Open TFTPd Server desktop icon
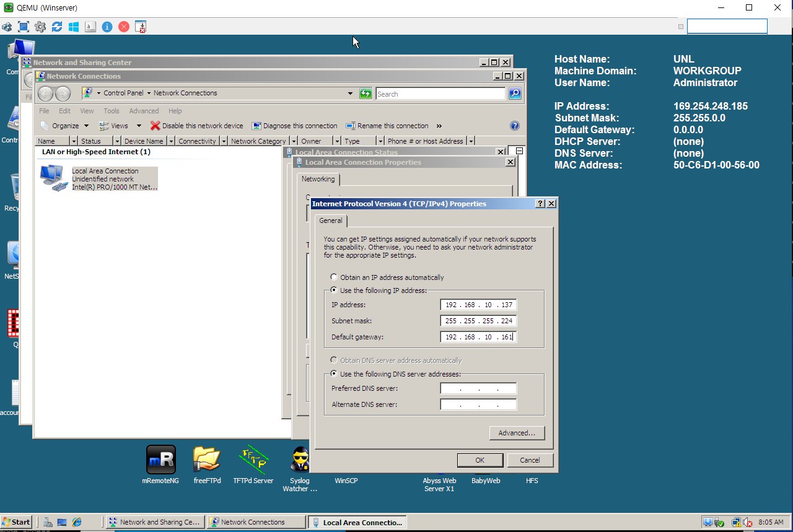 coord(253,460)
